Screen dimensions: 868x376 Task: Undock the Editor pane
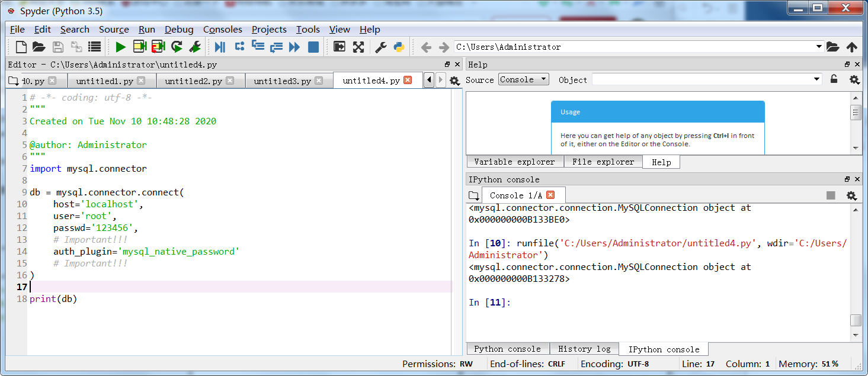click(447, 65)
